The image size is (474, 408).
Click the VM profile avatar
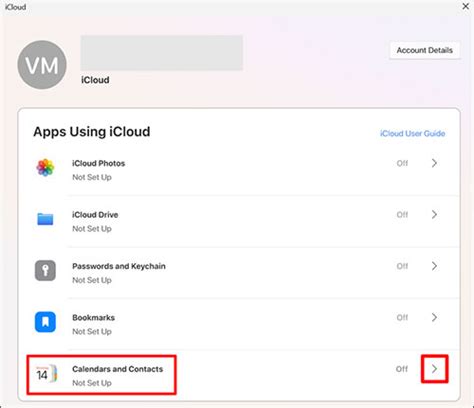(x=42, y=65)
